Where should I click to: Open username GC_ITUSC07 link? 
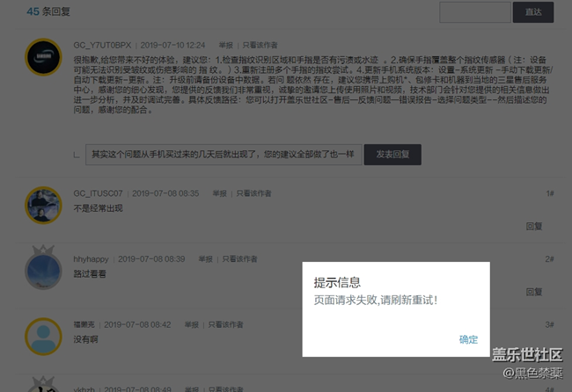(99, 193)
